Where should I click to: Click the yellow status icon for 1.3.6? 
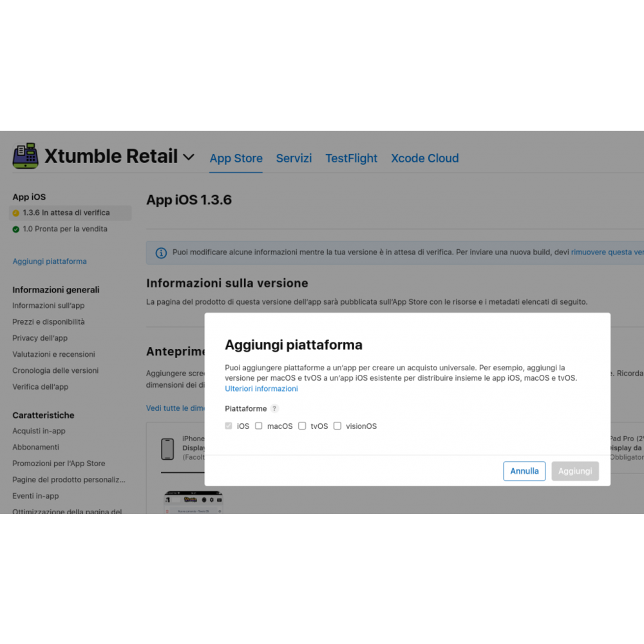16,213
